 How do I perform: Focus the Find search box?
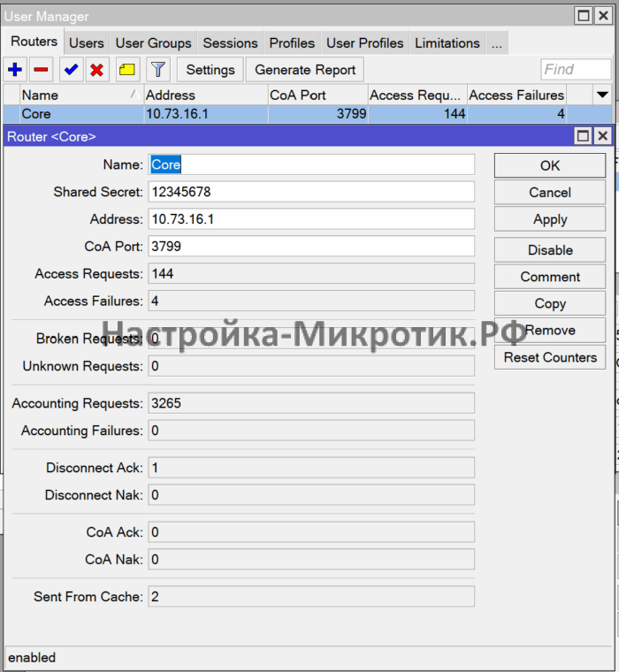(x=576, y=70)
